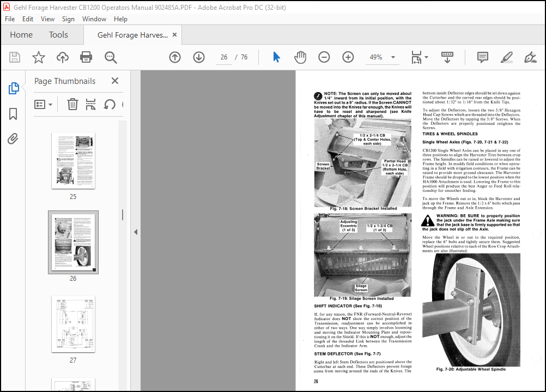This screenshot has height=392, width=546.
Task: Click the 'SHIFT INDICATOR (See Fig. 7-10)' heading
Action: point(348,306)
